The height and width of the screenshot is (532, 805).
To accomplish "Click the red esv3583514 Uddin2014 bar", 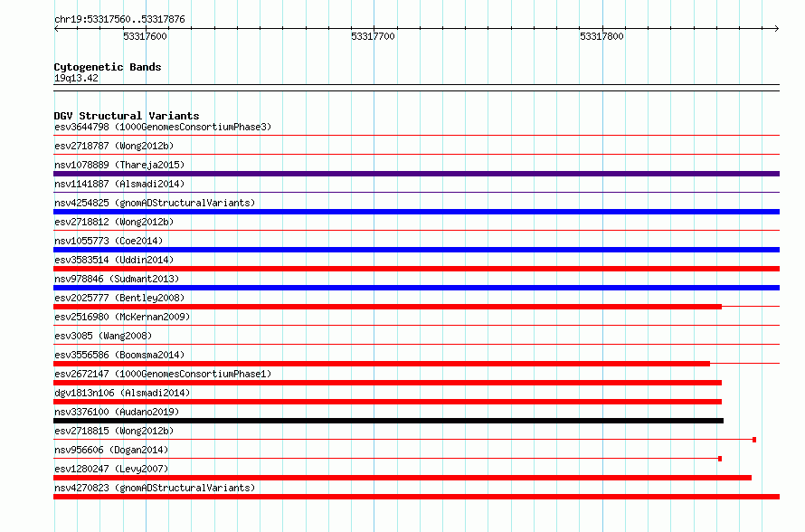I will [x=416, y=269].
